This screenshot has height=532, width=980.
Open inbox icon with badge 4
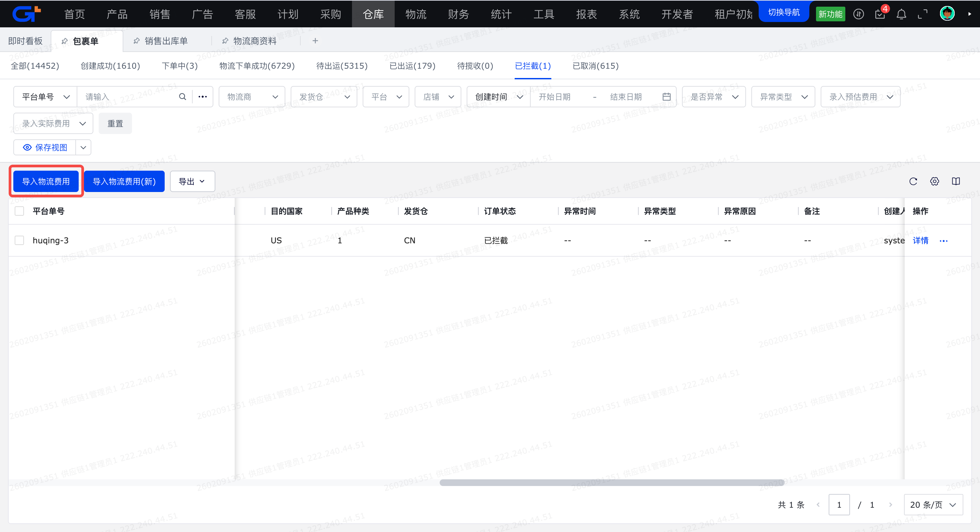[880, 14]
